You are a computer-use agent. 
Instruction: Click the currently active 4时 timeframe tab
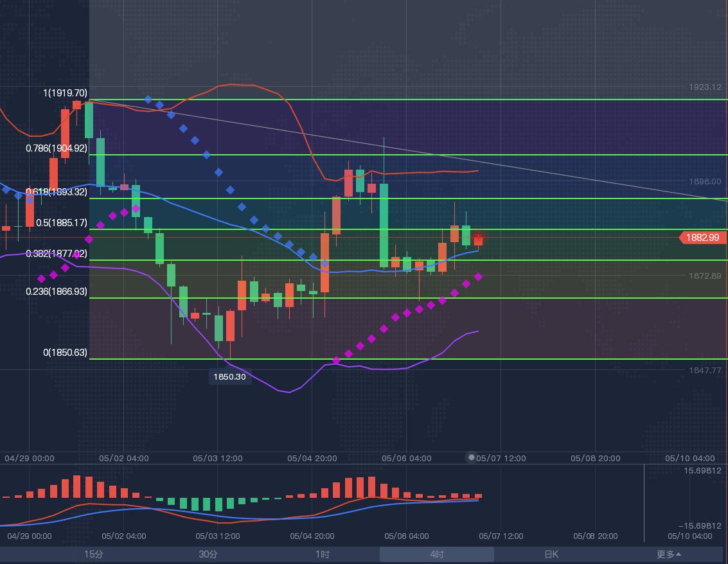[x=436, y=554]
